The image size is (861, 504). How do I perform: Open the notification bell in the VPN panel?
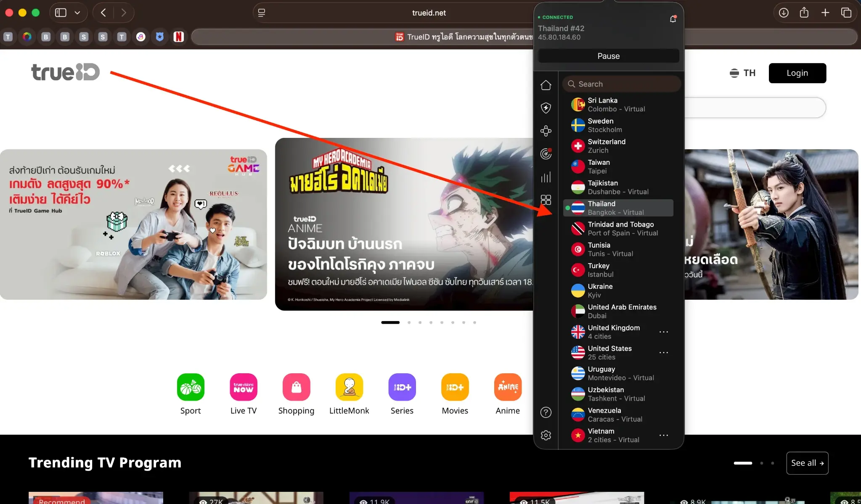[672, 18]
